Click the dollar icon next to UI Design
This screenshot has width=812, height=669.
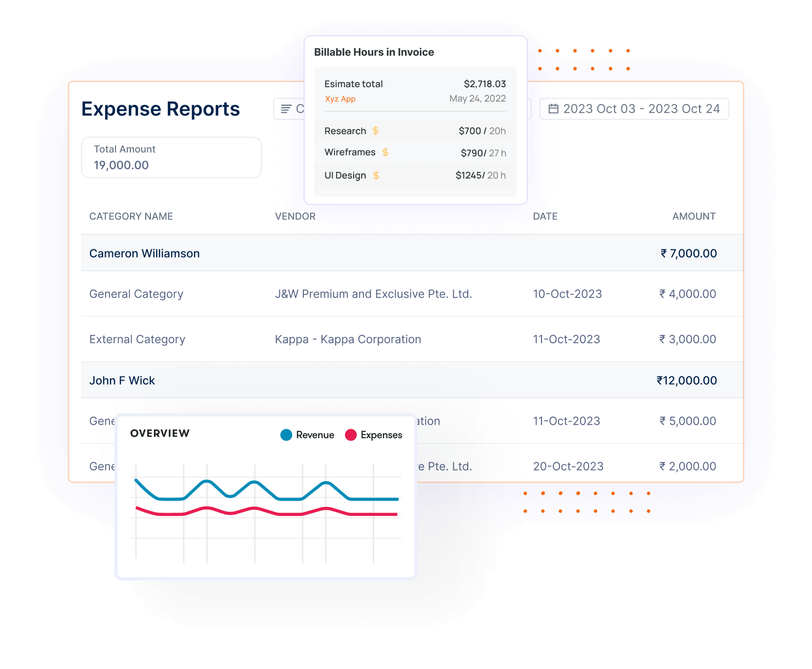click(x=376, y=175)
